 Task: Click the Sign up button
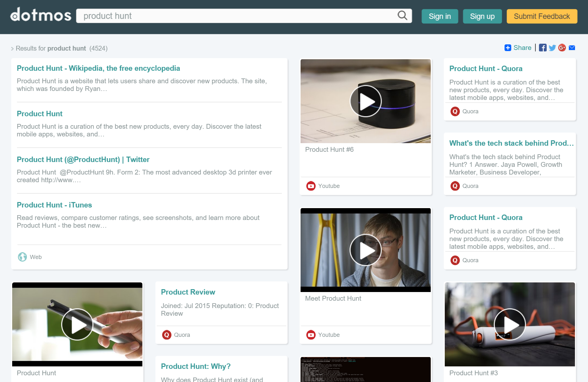pos(482,16)
